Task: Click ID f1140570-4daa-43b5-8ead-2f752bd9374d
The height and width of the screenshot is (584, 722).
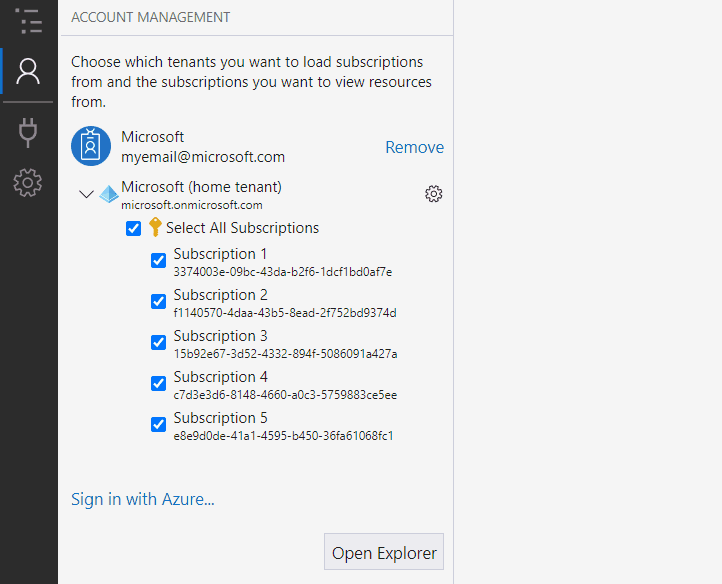Action: [285, 313]
